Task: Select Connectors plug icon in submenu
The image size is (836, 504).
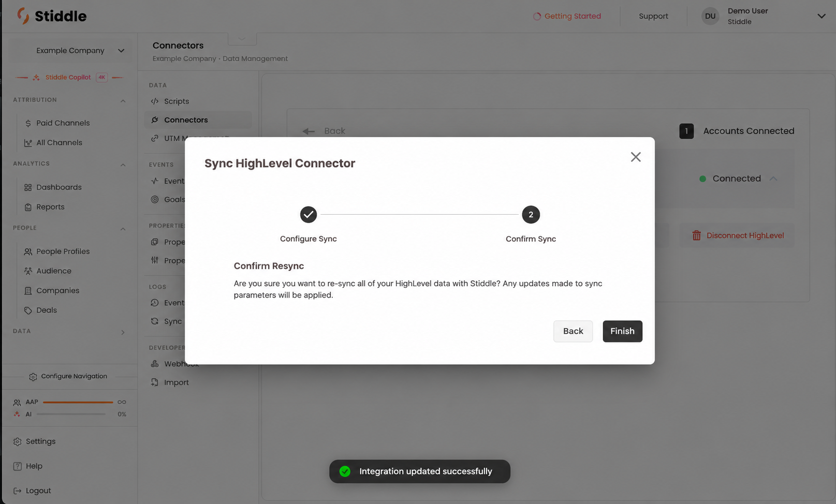Action: click(x=154, y=120)
